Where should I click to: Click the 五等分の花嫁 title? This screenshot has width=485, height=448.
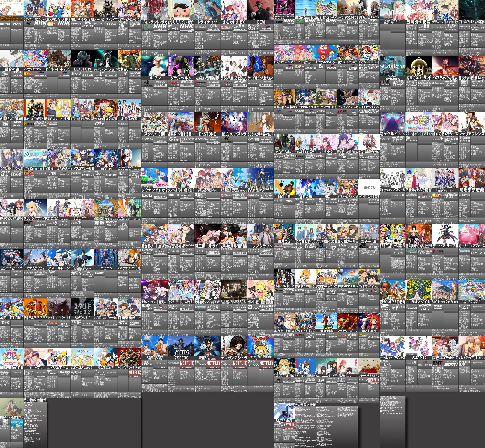419,22
